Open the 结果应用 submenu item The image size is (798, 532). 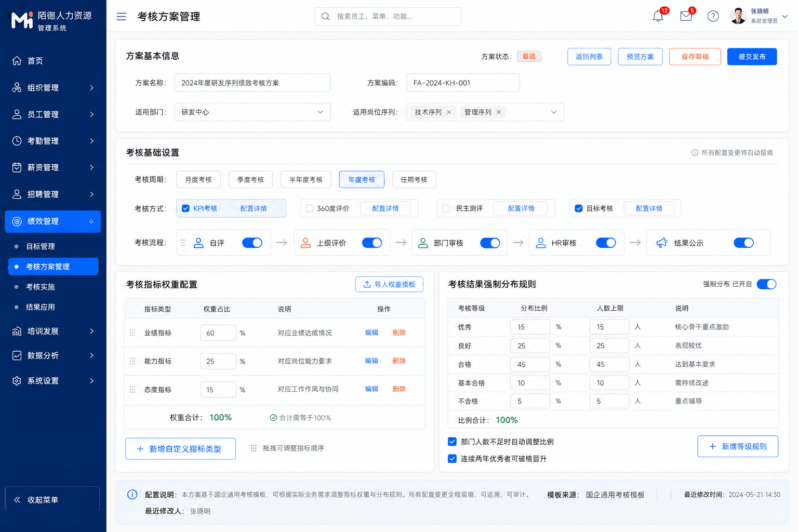(41, 307)
